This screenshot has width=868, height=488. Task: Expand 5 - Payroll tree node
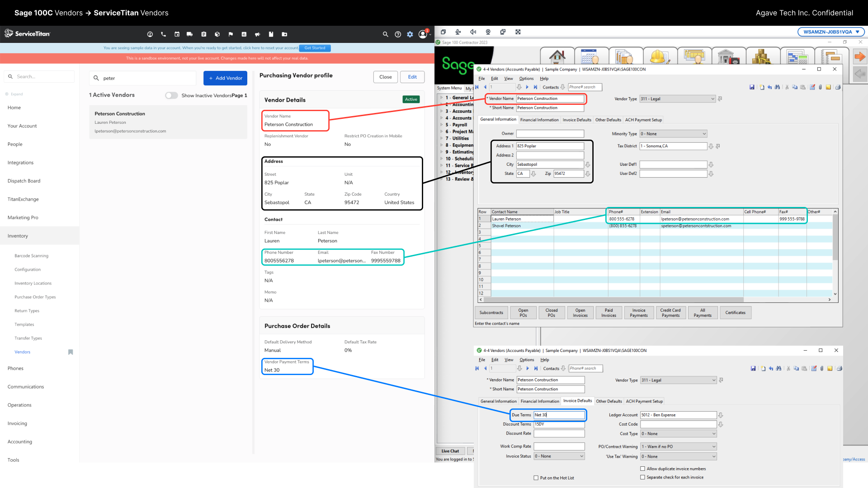click(442, 125)
